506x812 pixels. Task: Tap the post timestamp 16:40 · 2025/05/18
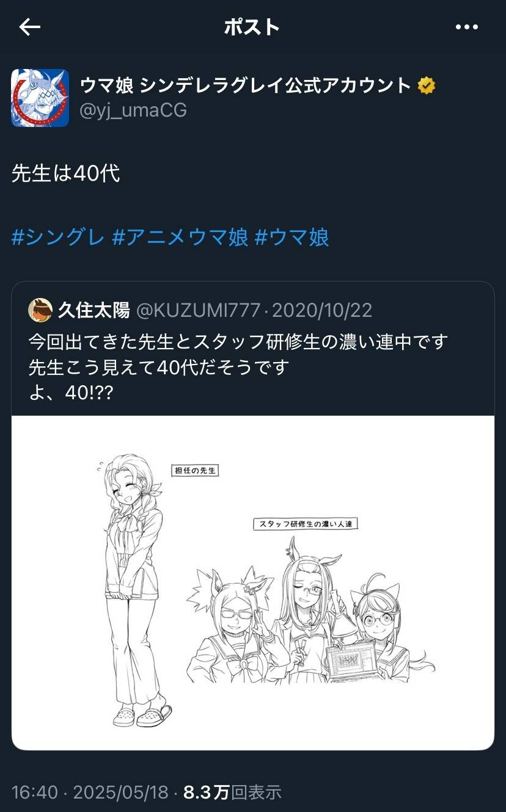(x=90, y=792)
